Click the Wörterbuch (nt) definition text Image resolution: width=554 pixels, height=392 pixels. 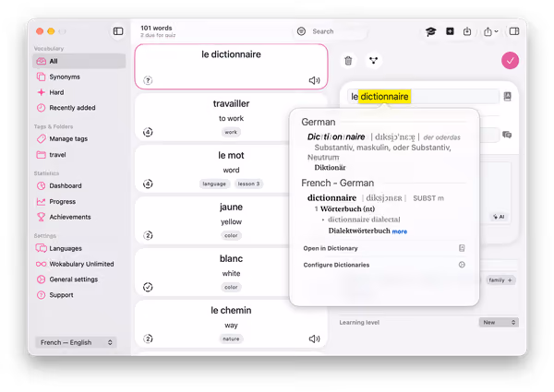tap(347, 208)
